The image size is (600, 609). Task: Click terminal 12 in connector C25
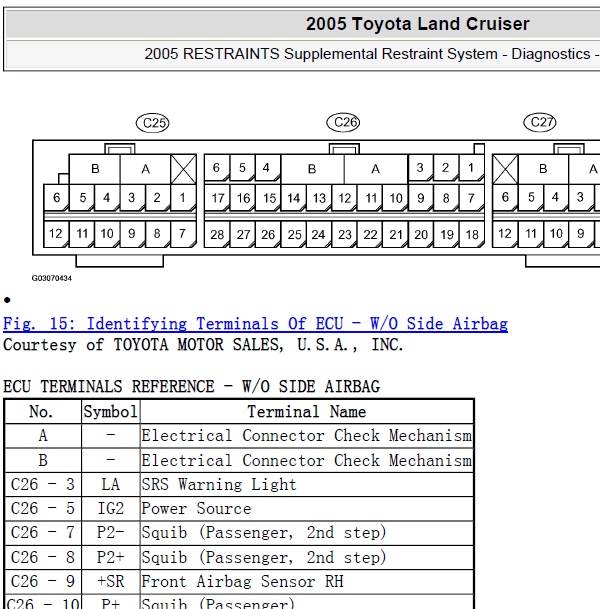[56, 234]
